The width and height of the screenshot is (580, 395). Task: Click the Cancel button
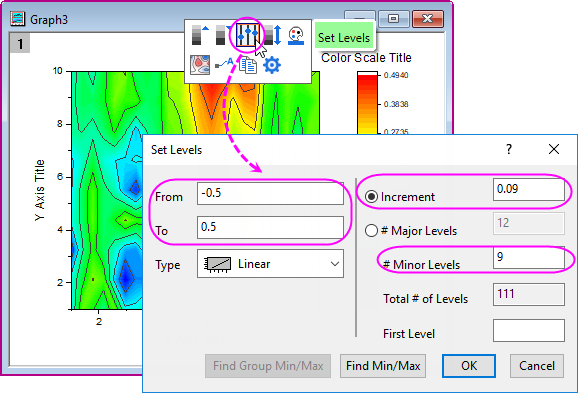click(537, 366)
